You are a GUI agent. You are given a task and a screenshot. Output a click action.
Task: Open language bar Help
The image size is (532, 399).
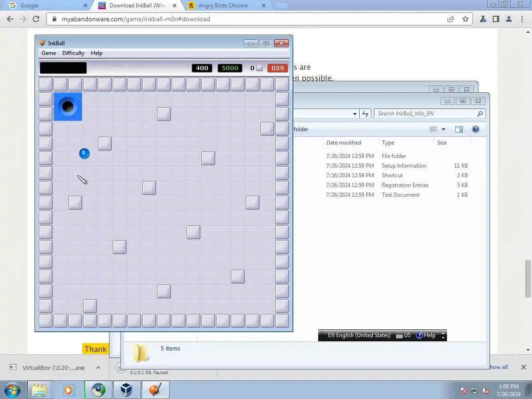tap(426, 335)
